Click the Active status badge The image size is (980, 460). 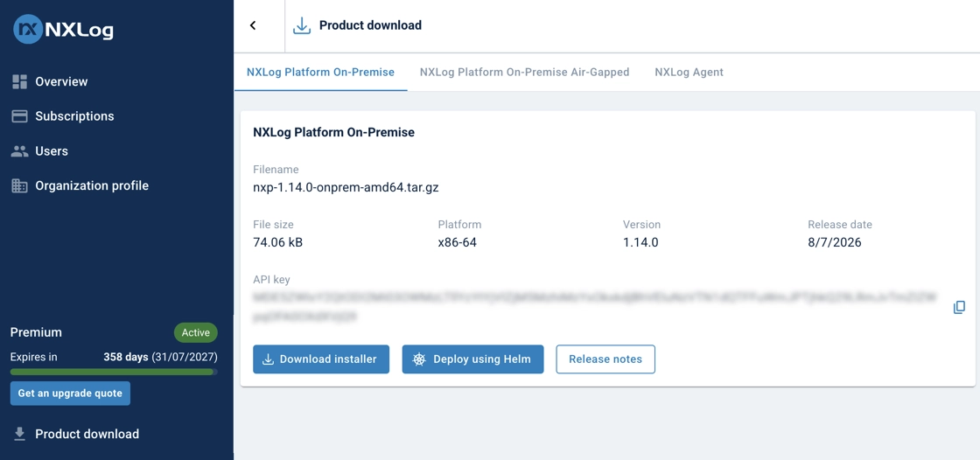coord(196,332)
